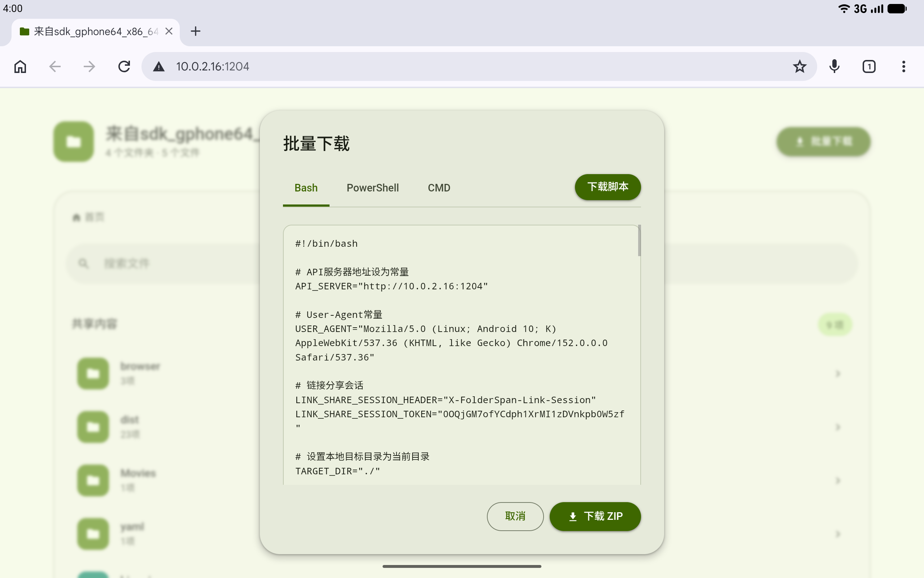Open Chrome three-dot overflow menu
Image resolution: width=924 pixels, height=578 pixels.
[x=903, y=66]
